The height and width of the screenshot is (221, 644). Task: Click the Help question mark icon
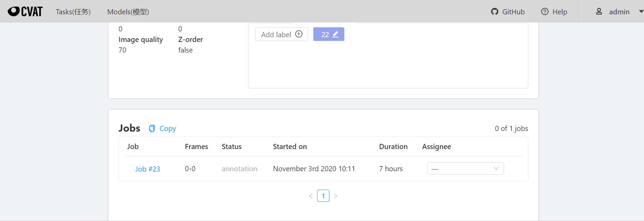[x=545, y=12]
